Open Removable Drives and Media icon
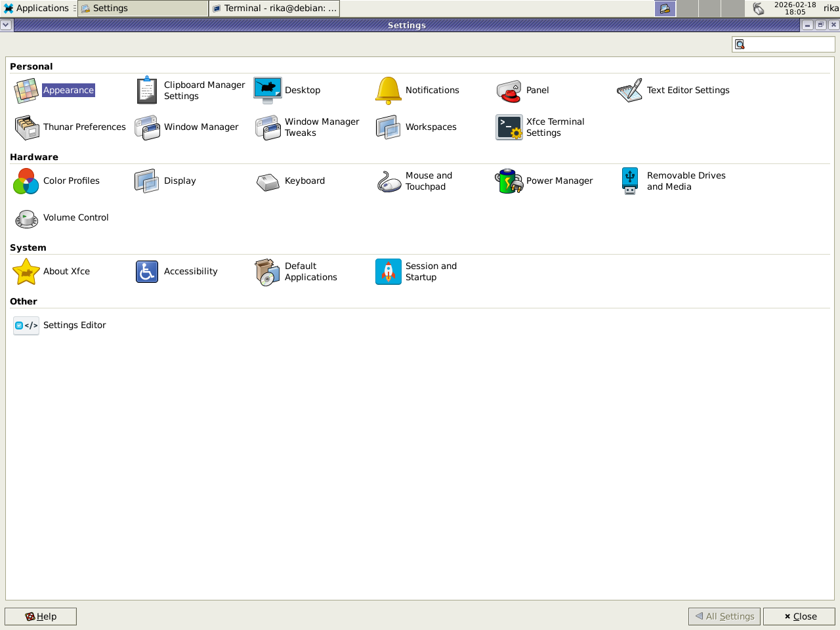The height and width of the screenshot is (630, 840). [630, 181]
